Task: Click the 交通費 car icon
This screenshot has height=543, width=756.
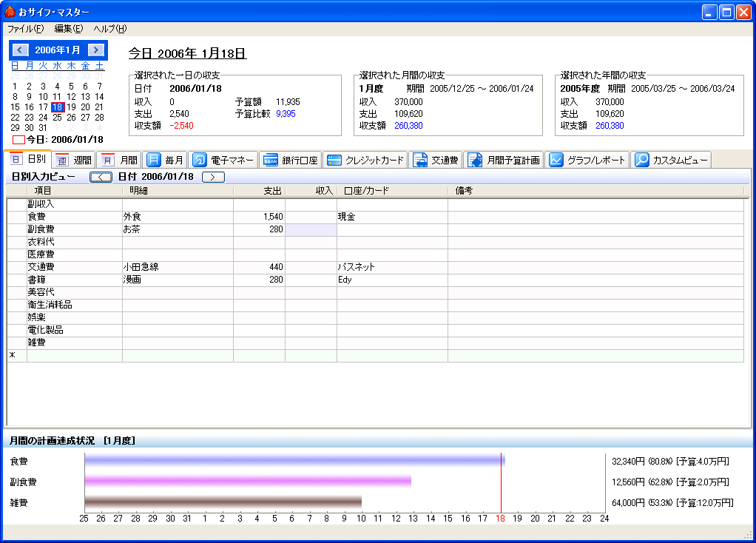Action: [420, 160]
